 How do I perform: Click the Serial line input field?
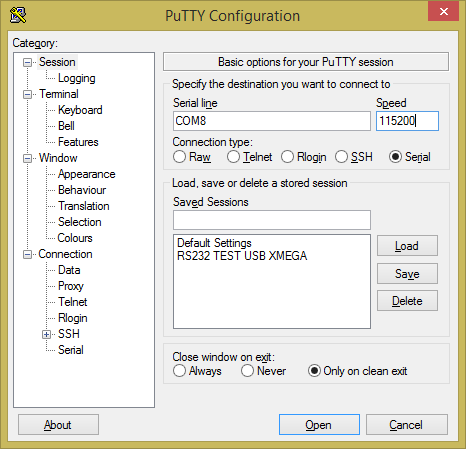point(272,121)
